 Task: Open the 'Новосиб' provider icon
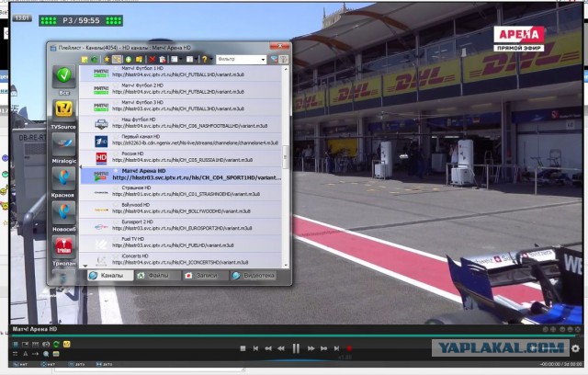63,212
